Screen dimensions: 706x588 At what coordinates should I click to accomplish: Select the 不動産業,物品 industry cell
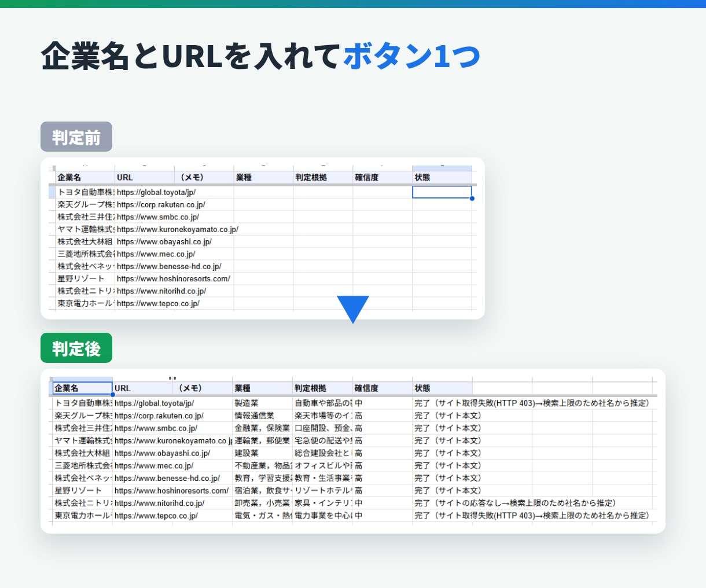[262, 465]
